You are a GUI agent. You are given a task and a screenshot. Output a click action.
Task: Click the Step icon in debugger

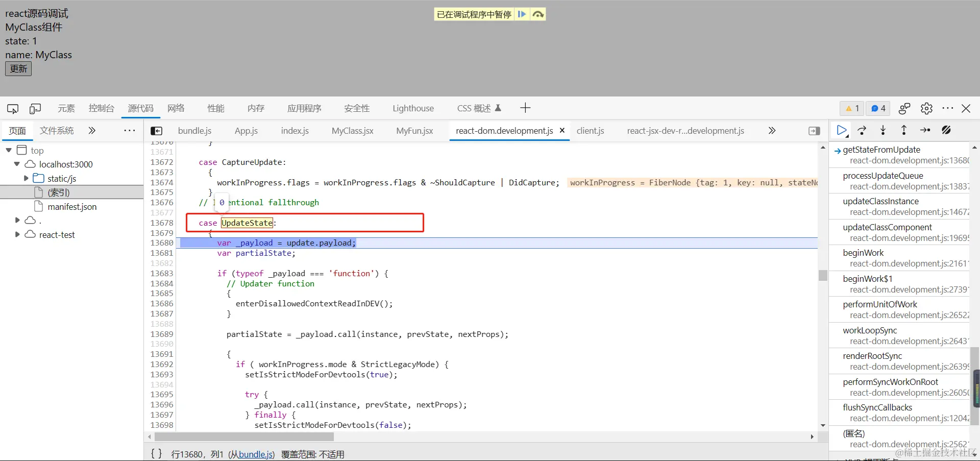(925, 130)
